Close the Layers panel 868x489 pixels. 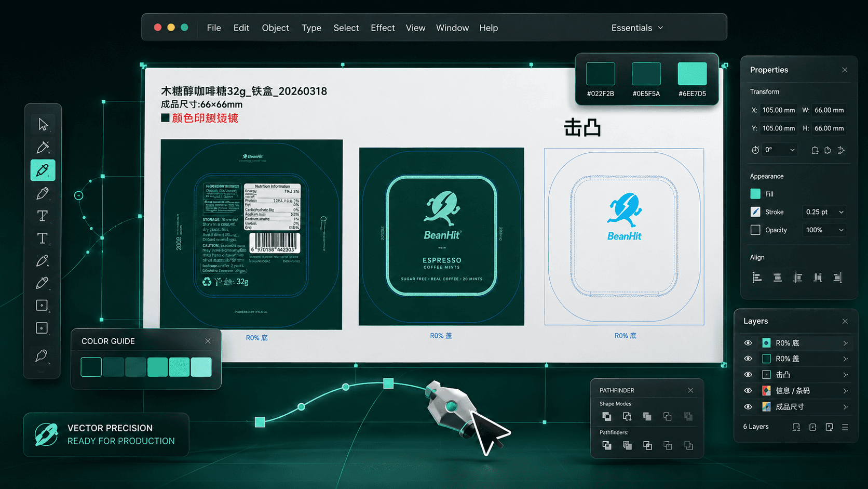click(x=845, y=321)
